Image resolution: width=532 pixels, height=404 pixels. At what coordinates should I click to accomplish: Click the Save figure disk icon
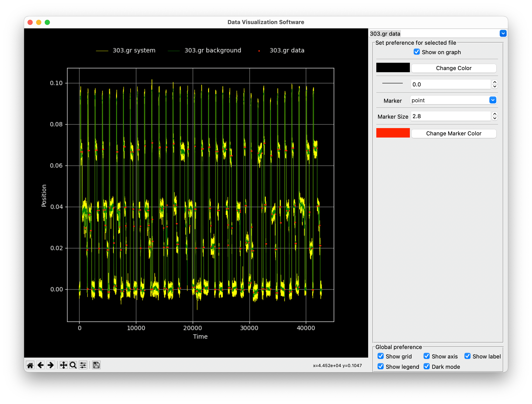[96, 365]
